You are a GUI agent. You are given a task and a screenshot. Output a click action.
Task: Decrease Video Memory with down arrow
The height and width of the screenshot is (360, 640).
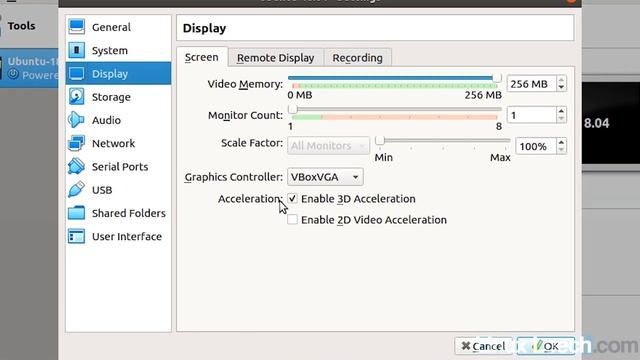point(561,87)
